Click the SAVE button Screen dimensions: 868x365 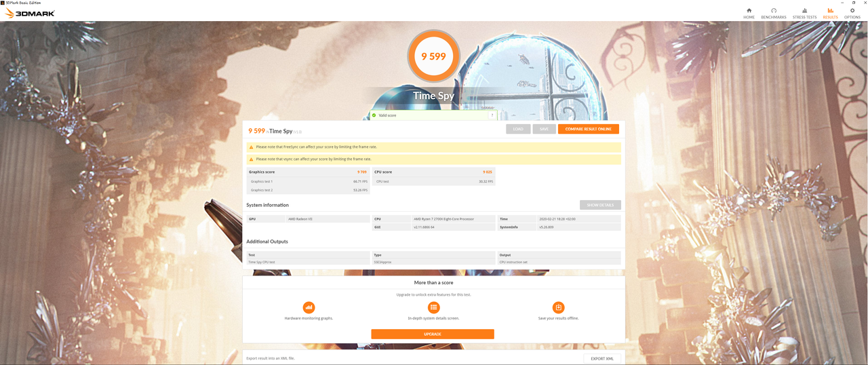[x=544, y=129]
